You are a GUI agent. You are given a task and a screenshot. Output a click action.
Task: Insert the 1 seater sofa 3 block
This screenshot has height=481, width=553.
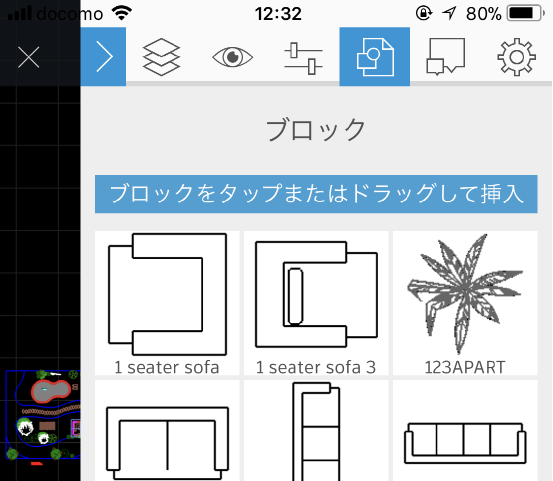pyautogui.click(x=316, y=303)
